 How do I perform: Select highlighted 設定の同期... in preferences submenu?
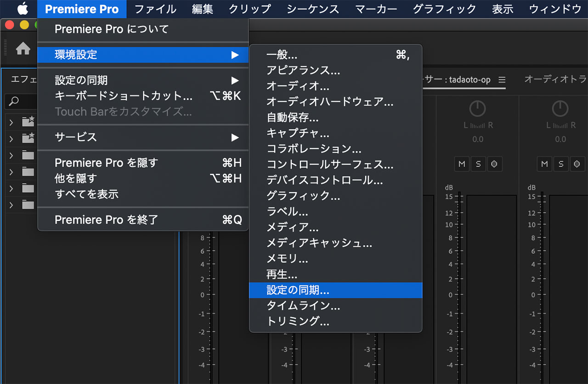[335, 290]
